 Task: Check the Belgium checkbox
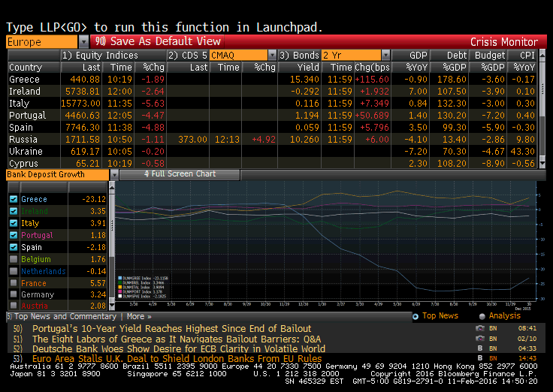pos(14,259)
